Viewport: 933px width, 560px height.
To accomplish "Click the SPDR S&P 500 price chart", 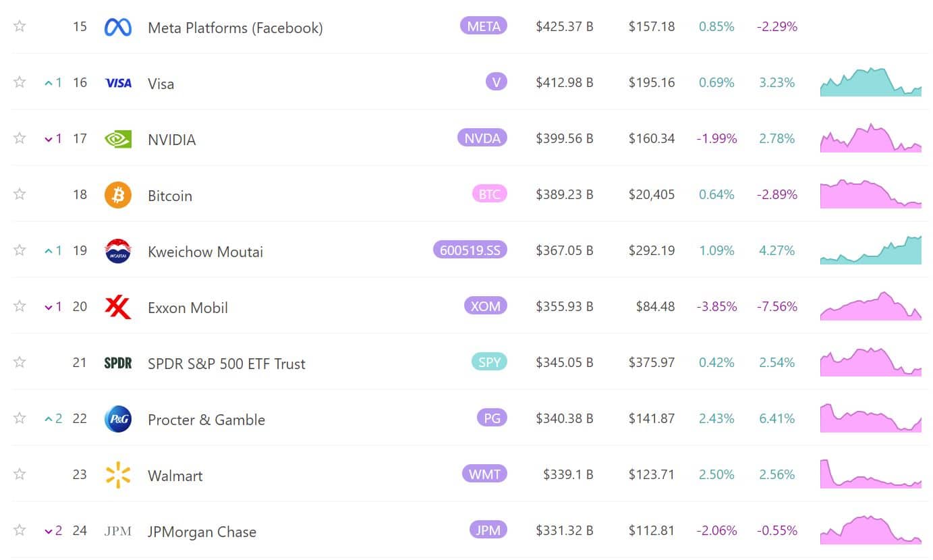I will coord(871,362).
